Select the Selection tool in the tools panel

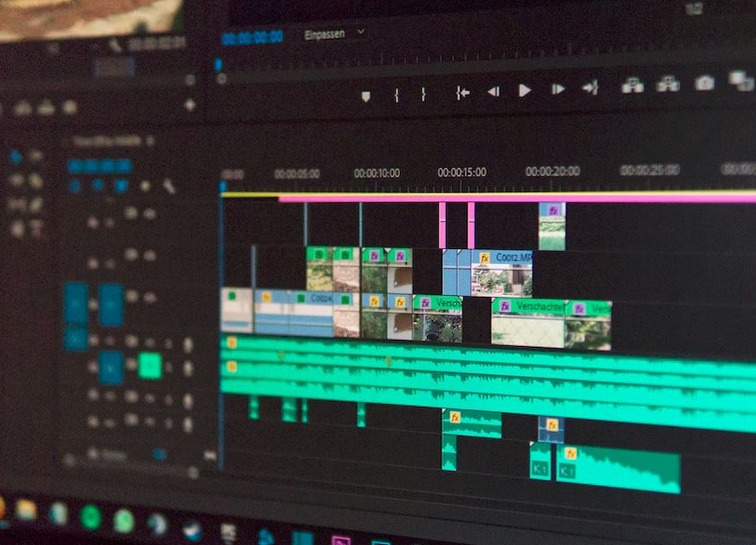(x=16, y=157)
